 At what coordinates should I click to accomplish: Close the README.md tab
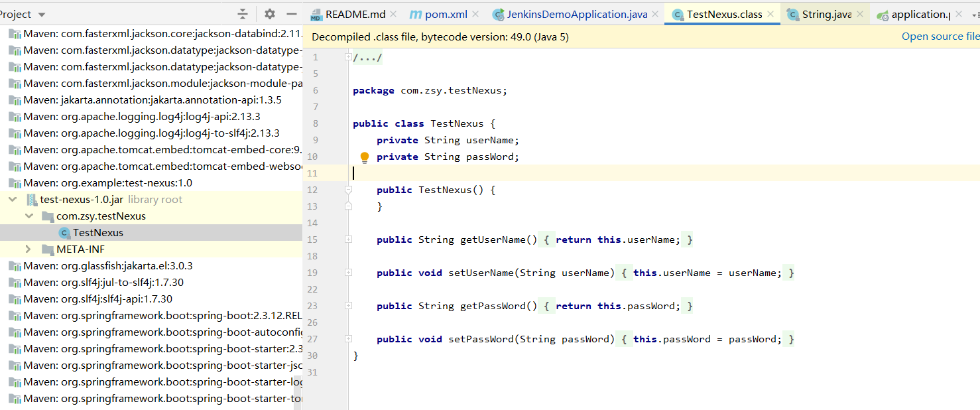(393, 14)
